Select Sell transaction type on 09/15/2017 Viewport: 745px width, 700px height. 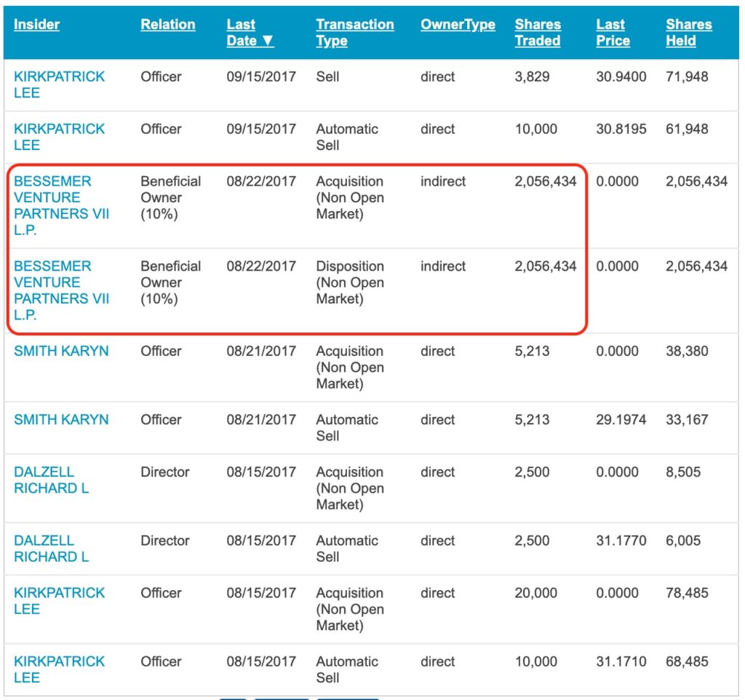(328, 76)
